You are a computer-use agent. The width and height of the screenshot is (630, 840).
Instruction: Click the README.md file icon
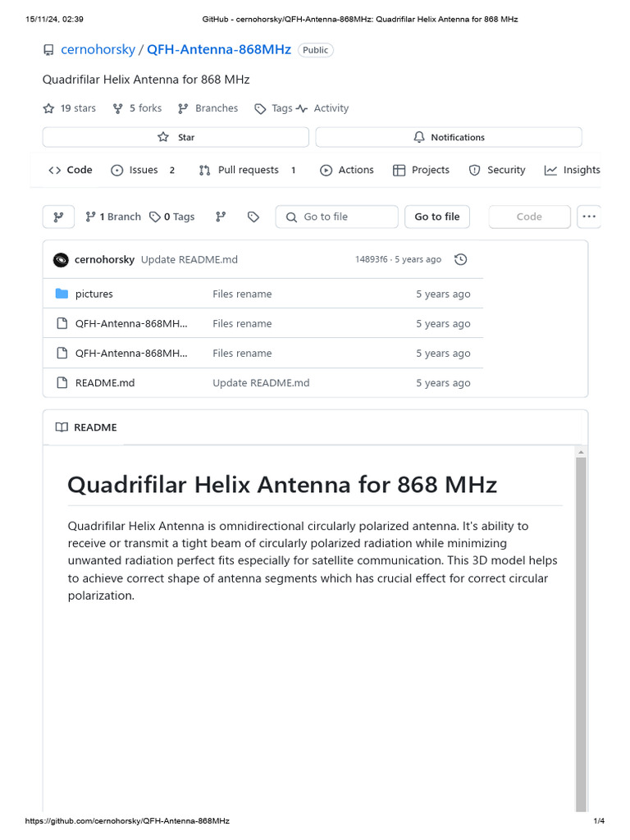(61, 383)
